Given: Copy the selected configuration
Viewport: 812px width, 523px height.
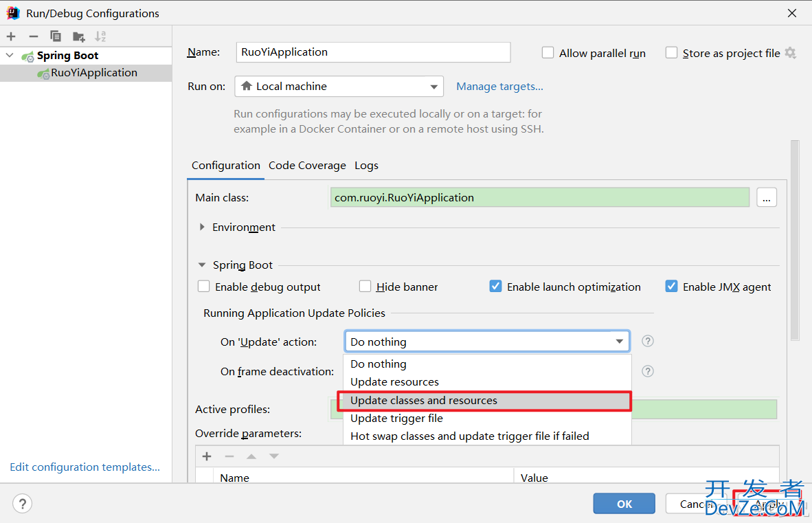Looking at the screenshot, I should (56, 36).
